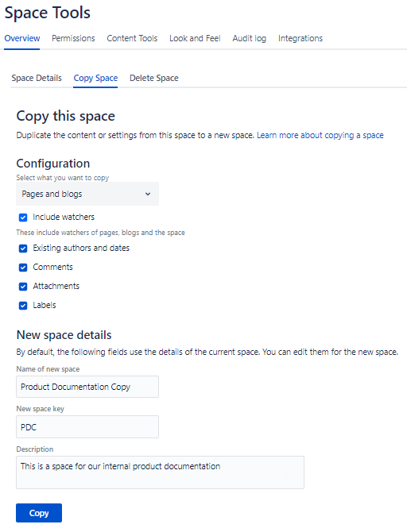Uncheck the Labels checkbox
The image size is (407, 532).
[x=23, y=306]
